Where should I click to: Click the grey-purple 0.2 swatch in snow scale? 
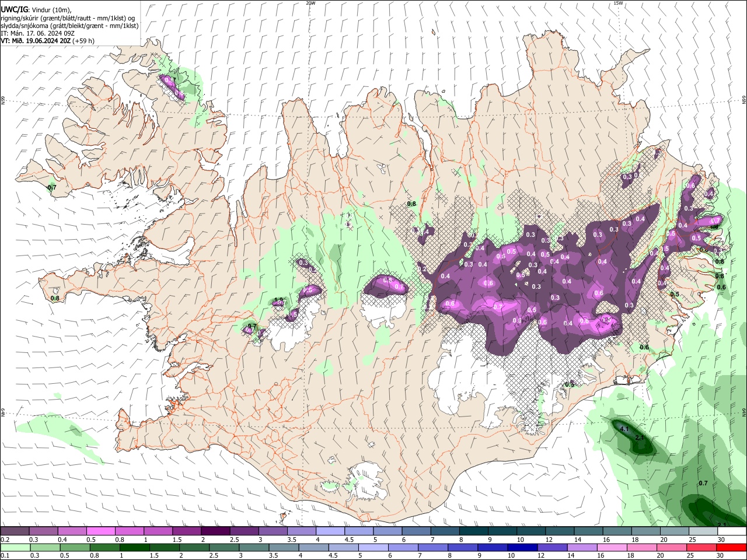click(15, 531)
